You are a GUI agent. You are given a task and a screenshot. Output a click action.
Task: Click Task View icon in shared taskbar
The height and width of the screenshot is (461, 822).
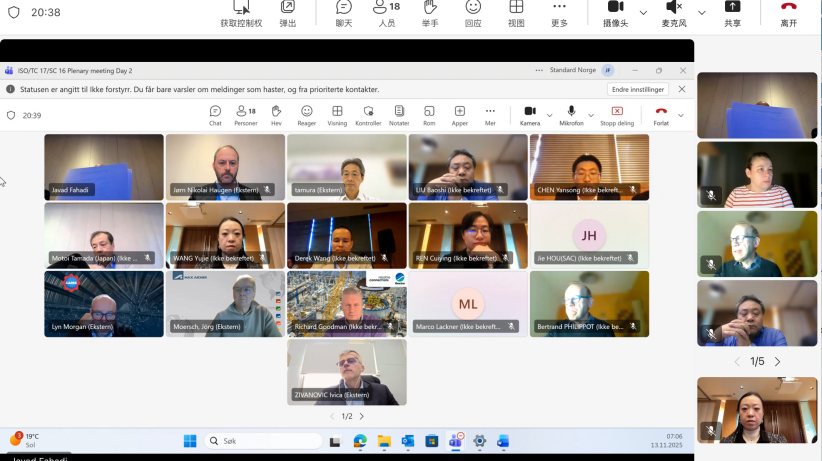pyautogui.click(x=335, y=442)
